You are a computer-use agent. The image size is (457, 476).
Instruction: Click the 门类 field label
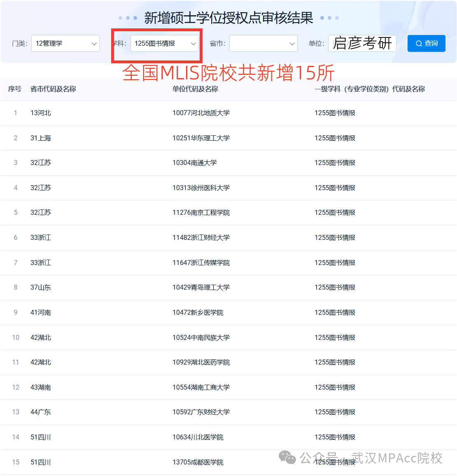20,44
